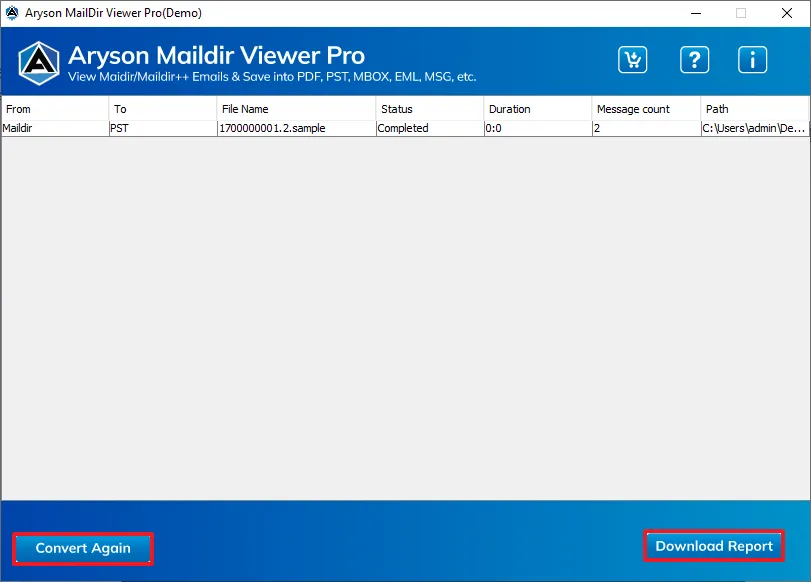This screenshot has height=582, width=811.
Task: Select the Maildir cell in From column
Action: click(55, 128)
